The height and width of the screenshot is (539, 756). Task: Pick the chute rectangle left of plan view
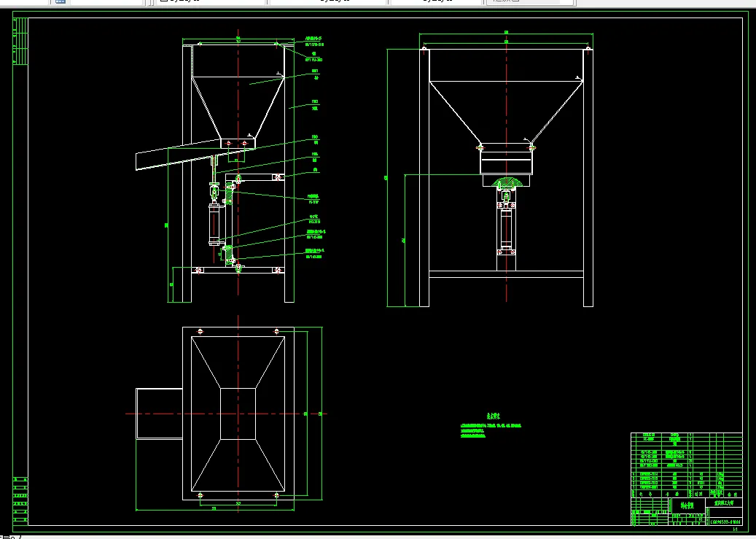point(160,414)
